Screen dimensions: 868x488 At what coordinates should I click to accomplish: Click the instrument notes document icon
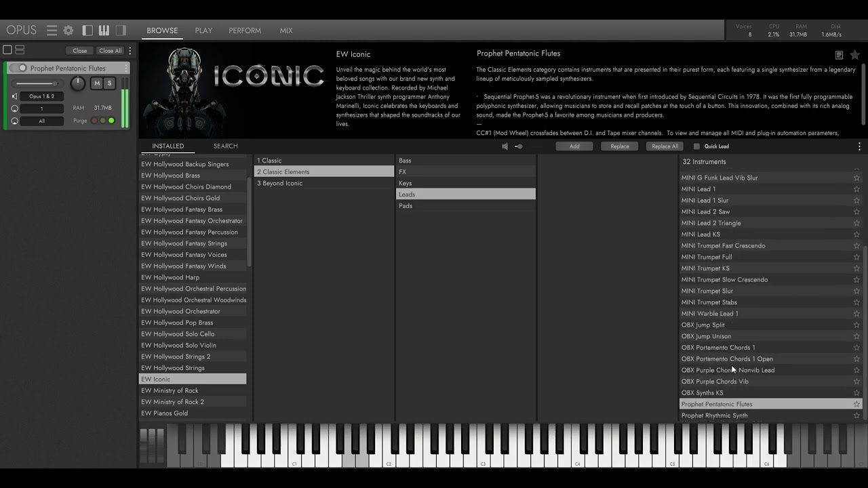pyautogui.click(x=839, y=55)
